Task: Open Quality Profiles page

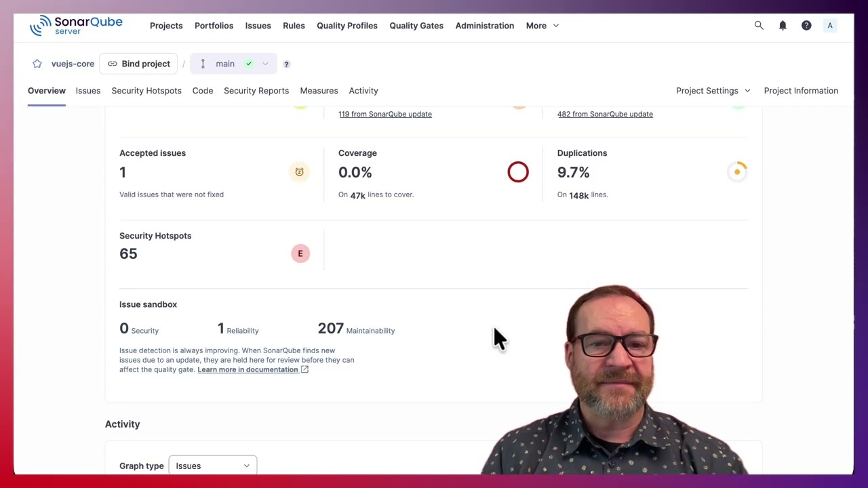Action: [x=347, y=26]
